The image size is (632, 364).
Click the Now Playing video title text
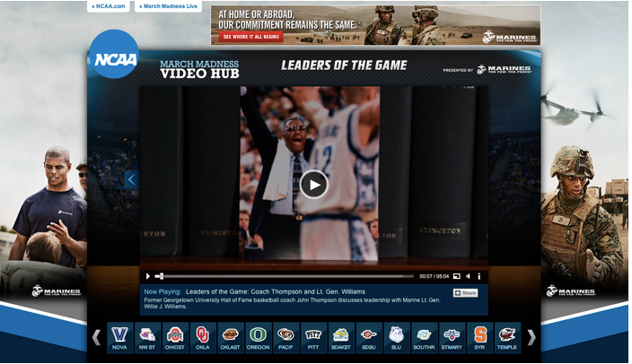(x=276, y=291)
